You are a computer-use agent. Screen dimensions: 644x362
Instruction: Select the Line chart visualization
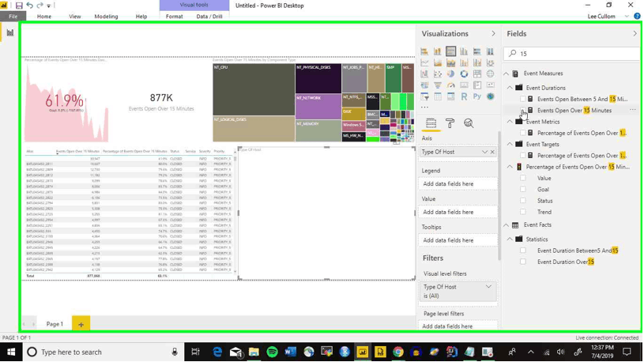[424, 63]
